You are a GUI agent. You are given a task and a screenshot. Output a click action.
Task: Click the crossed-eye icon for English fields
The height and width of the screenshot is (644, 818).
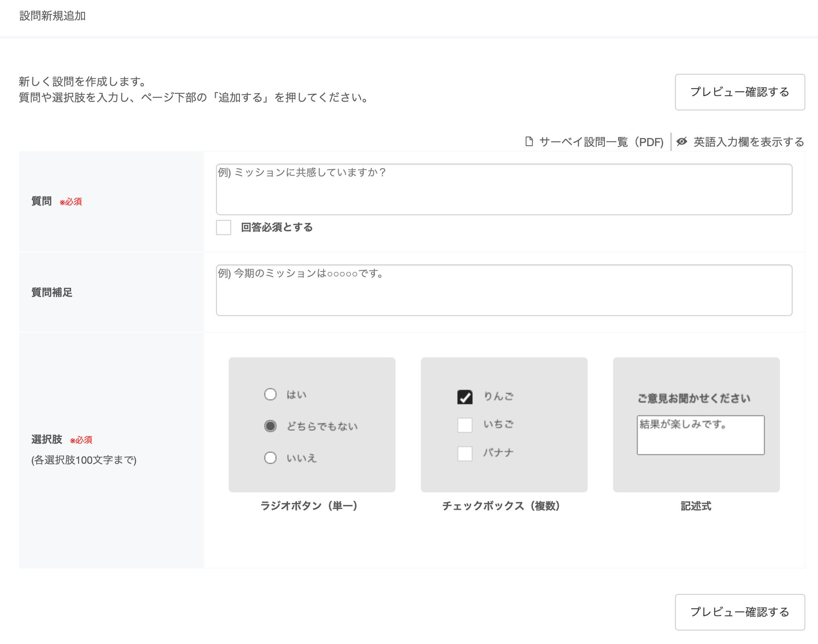click(682, 142)
